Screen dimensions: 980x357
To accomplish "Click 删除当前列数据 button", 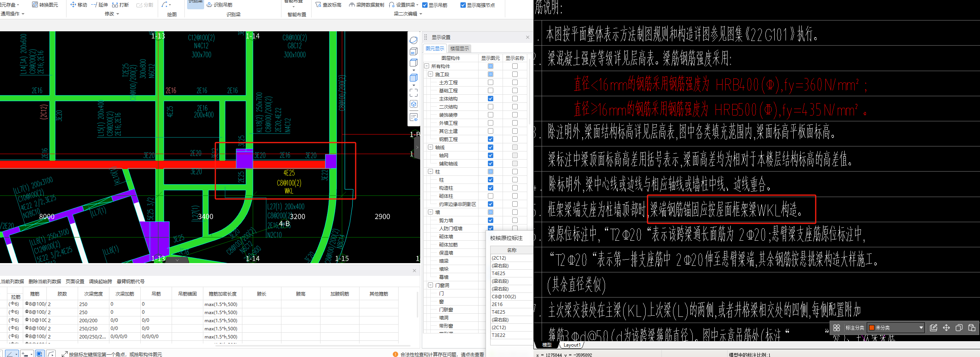I will click(x=45, y=281).
